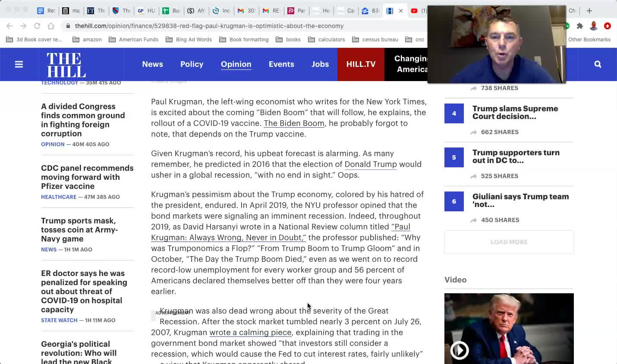Follow the 'Donald Trump' link
617x364 pixels.
[x=371, y=164]
